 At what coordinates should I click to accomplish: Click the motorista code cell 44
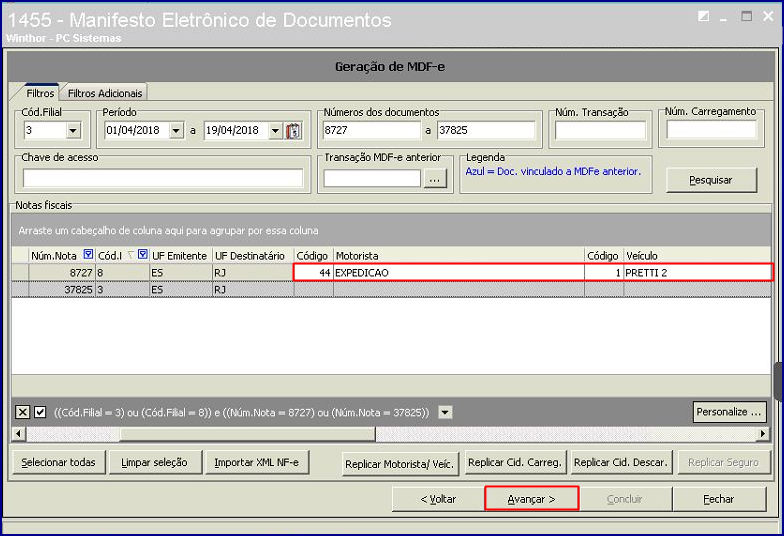click(314, 272)
